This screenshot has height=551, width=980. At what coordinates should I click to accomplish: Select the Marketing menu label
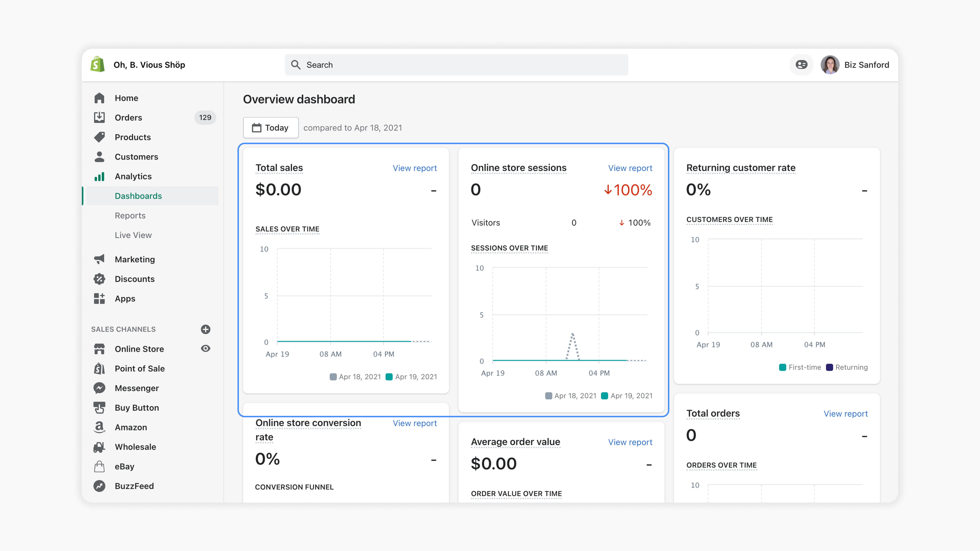click(135, 259)
